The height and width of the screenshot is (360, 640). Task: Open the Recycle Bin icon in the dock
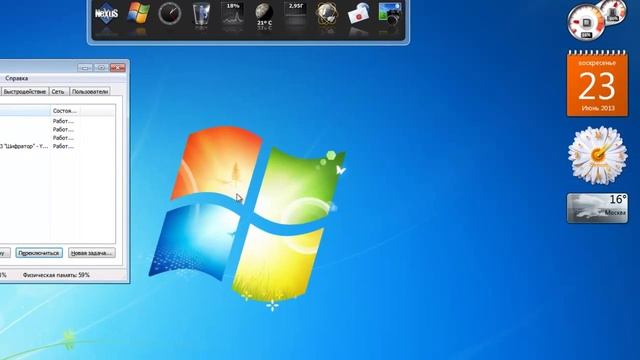pos(201,14)
